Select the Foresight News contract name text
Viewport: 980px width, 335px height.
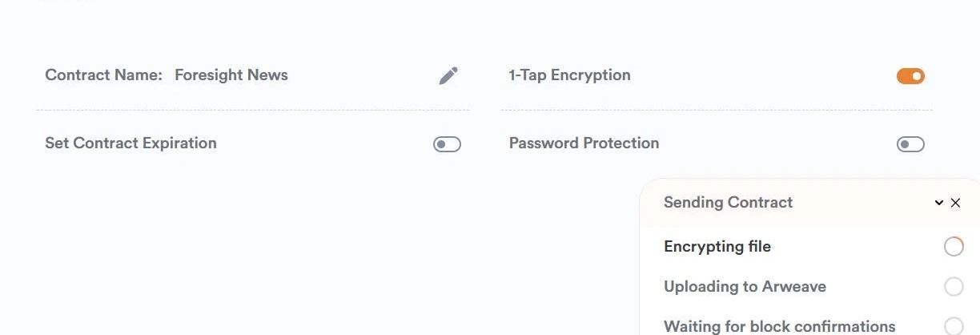231,75
